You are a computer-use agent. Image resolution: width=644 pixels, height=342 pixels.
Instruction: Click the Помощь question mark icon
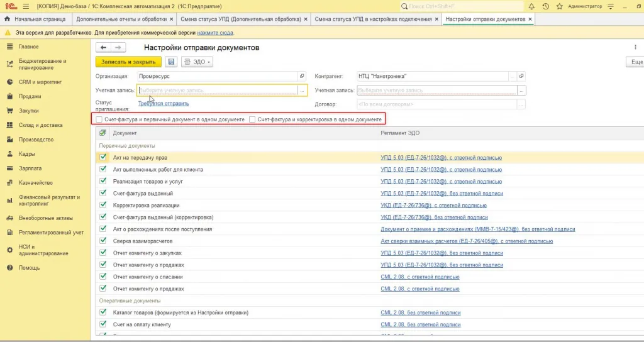[x=9, y=268]
